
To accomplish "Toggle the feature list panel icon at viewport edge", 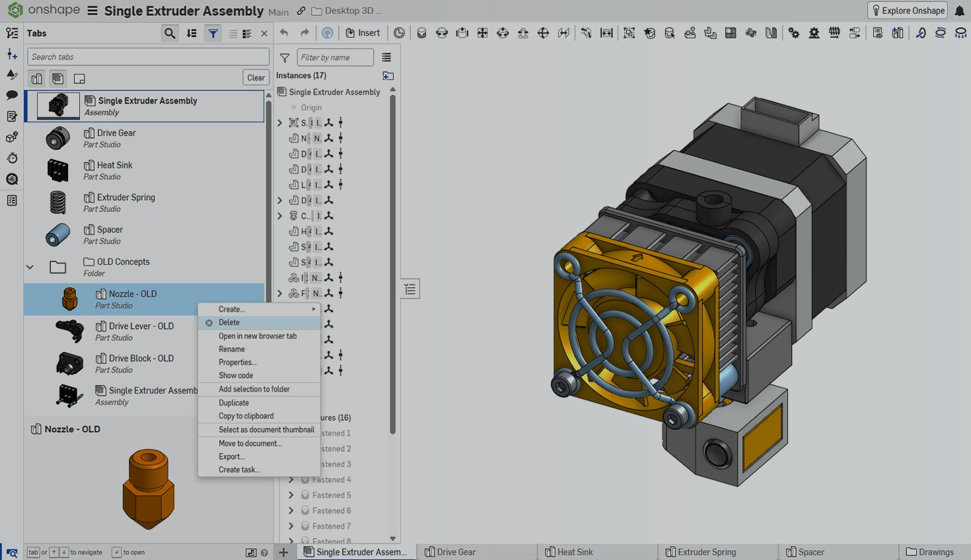I will point(410,289).
